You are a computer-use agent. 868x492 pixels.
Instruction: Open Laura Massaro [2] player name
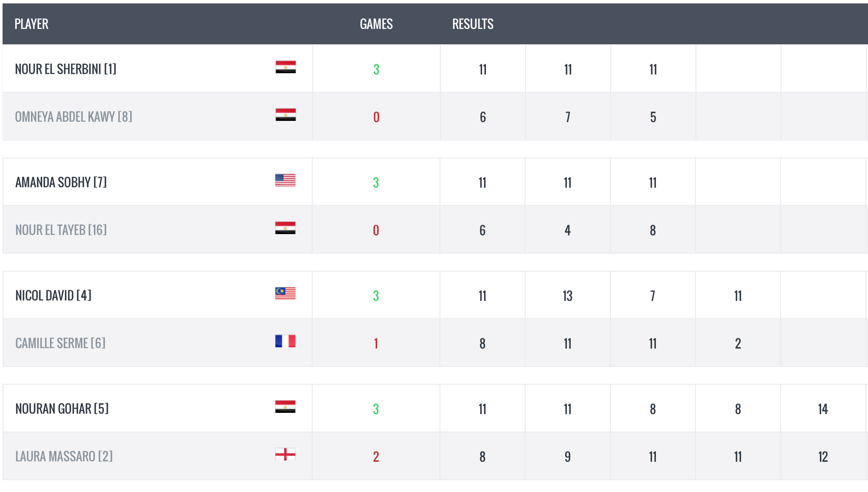point(64,456)
